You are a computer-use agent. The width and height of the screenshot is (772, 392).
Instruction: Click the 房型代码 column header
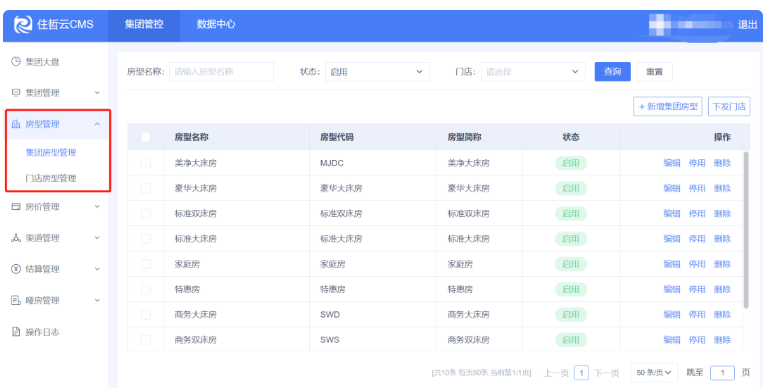(337, 137)
